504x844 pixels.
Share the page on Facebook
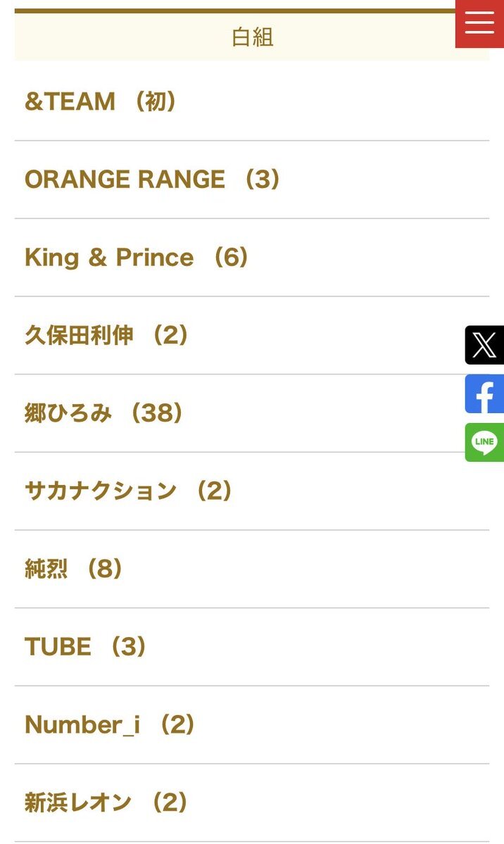pos(484,394)
